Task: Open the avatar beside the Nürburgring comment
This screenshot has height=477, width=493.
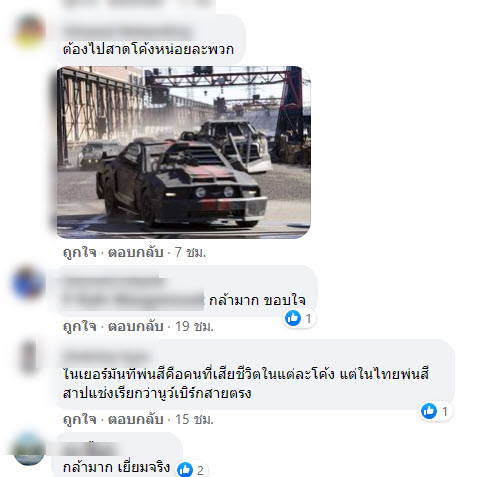Action: click(x=29, y=357)
